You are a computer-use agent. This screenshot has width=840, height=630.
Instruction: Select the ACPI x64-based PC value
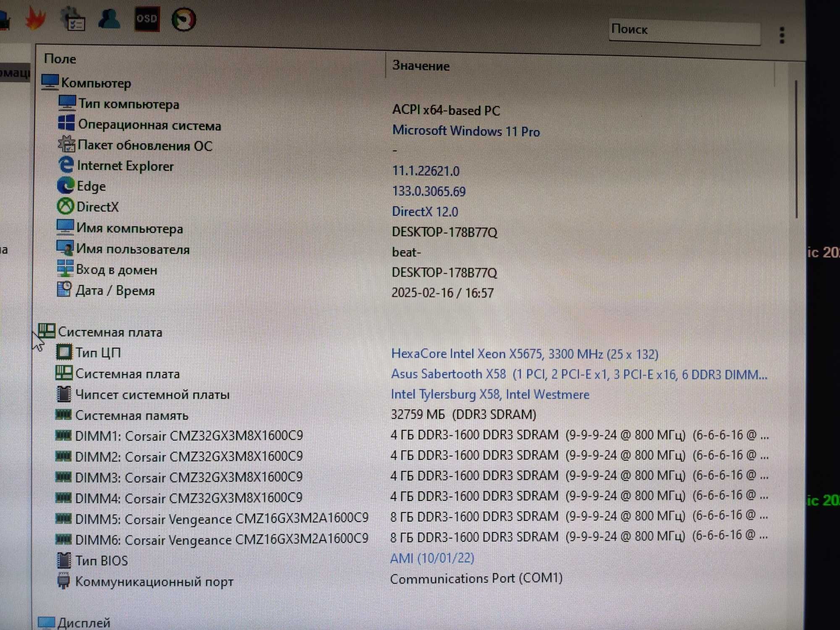click(x=446, y=110)
